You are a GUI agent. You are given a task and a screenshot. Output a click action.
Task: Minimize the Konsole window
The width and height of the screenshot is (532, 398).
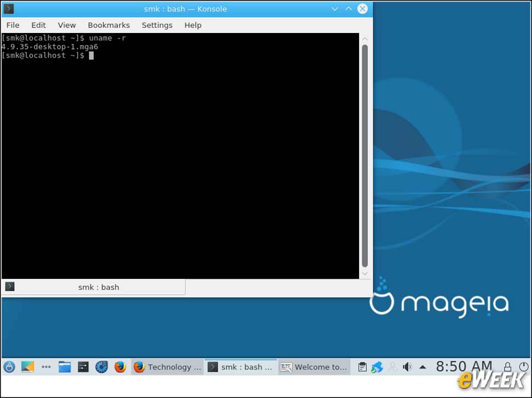[x=335, y=9]
